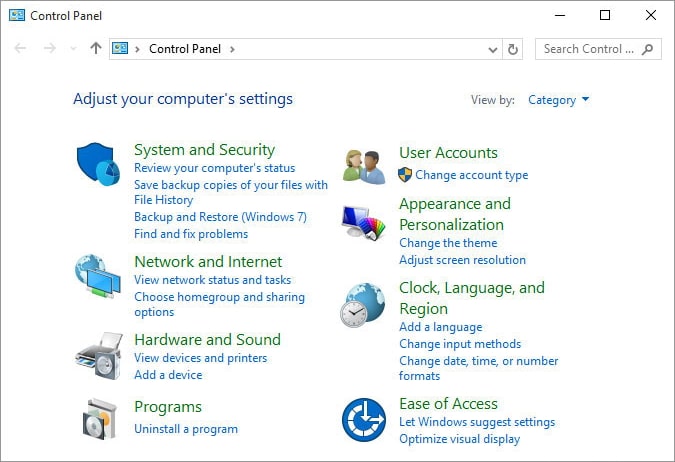This screenshot has height=462, width=675.
Task: Open Uninstall a program link
Action: click(x=186, y=429)
